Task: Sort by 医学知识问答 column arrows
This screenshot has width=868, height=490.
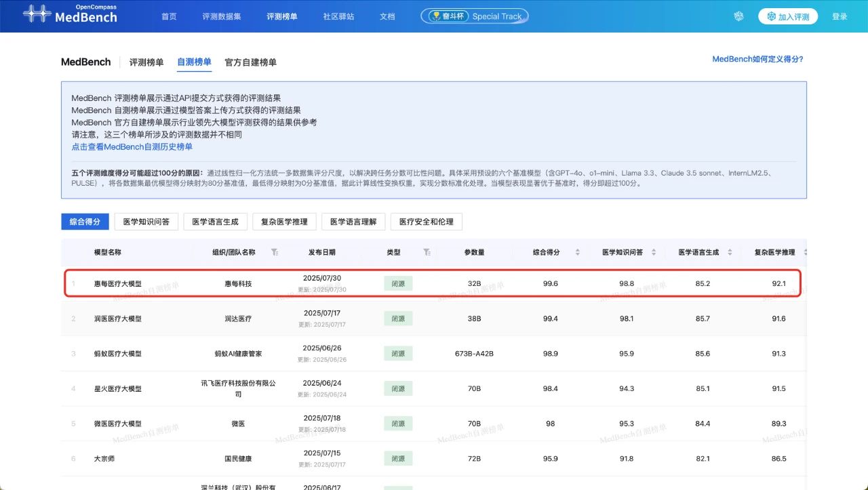Action: tap(654, 252)
